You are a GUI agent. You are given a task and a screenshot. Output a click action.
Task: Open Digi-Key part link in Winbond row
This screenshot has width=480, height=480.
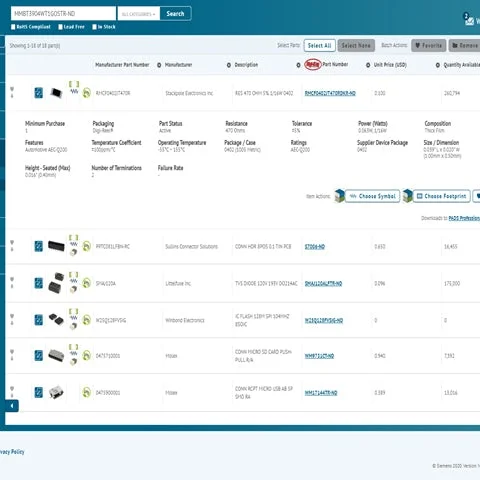[x=324, y=320]
